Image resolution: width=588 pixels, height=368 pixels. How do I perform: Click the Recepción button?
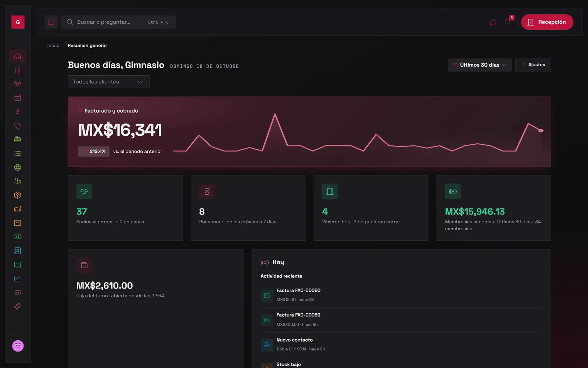point(547,22)
